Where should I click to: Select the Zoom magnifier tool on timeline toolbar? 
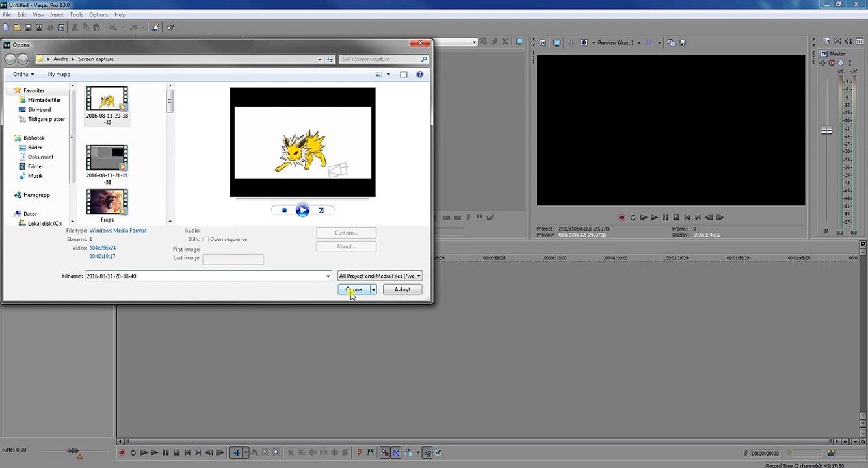pos(276,452)
